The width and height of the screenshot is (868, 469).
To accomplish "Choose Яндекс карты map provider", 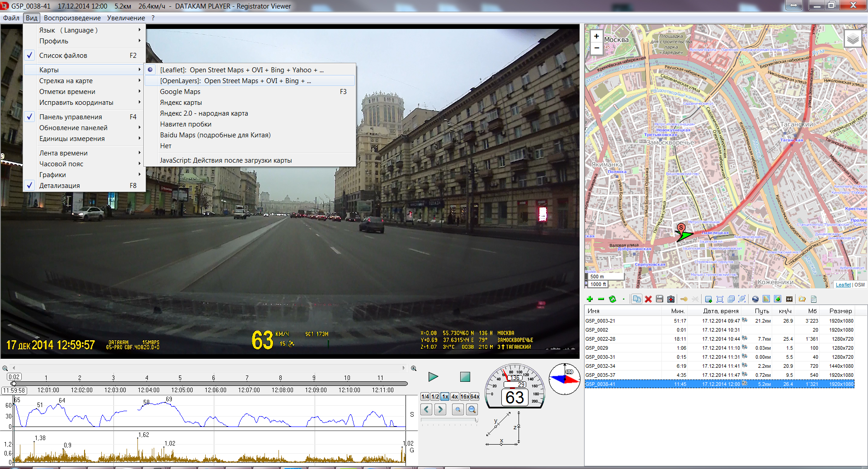I will 250,103.
